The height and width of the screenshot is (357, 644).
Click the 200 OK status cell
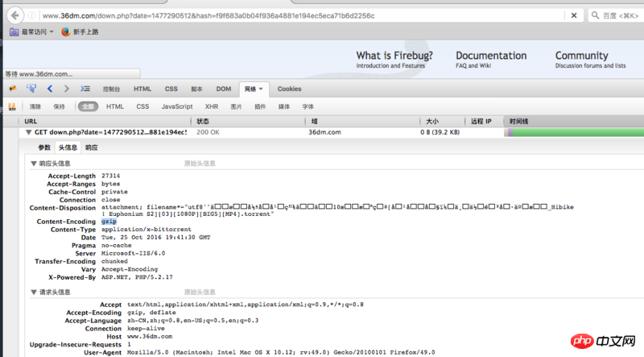pos(208,132)
